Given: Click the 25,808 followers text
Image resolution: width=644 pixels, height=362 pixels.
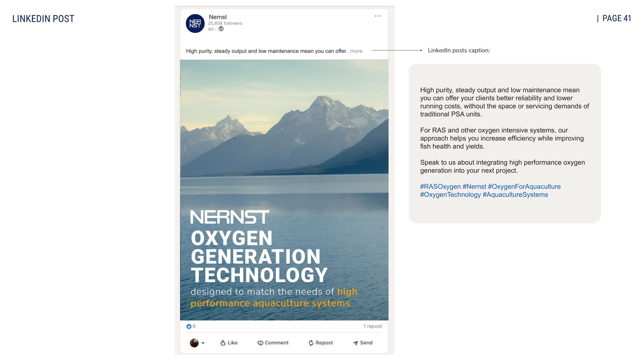Looking at the screenshot, I should (225, 23).
